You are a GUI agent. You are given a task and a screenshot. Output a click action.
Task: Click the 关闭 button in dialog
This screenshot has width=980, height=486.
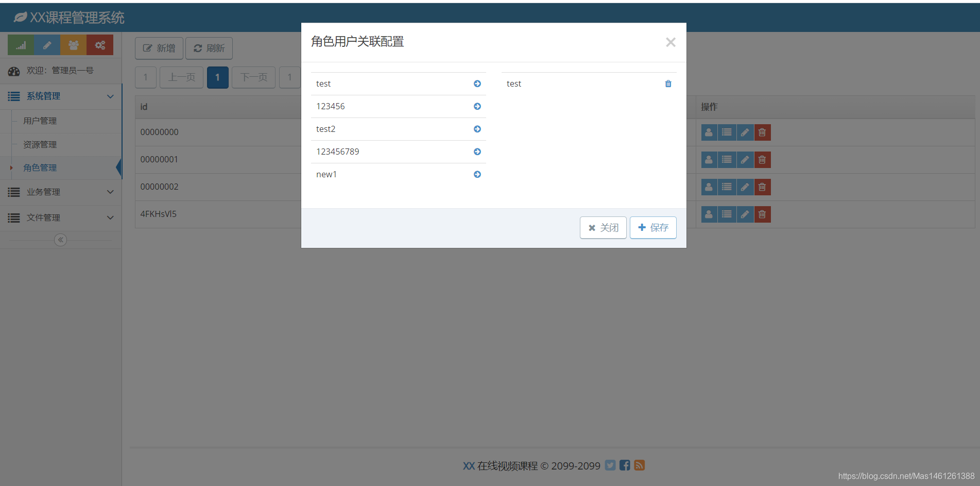coord(603,228)
